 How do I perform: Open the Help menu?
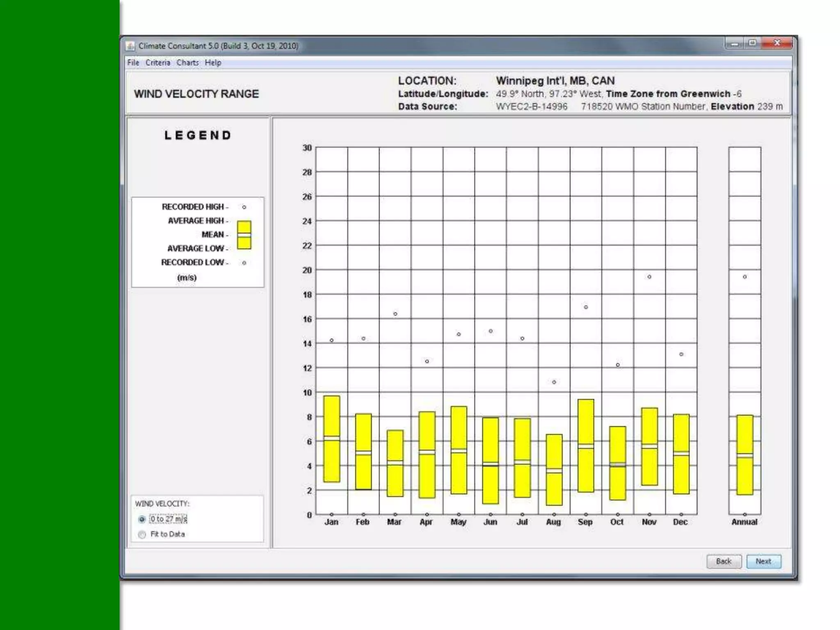click(213, 63)
